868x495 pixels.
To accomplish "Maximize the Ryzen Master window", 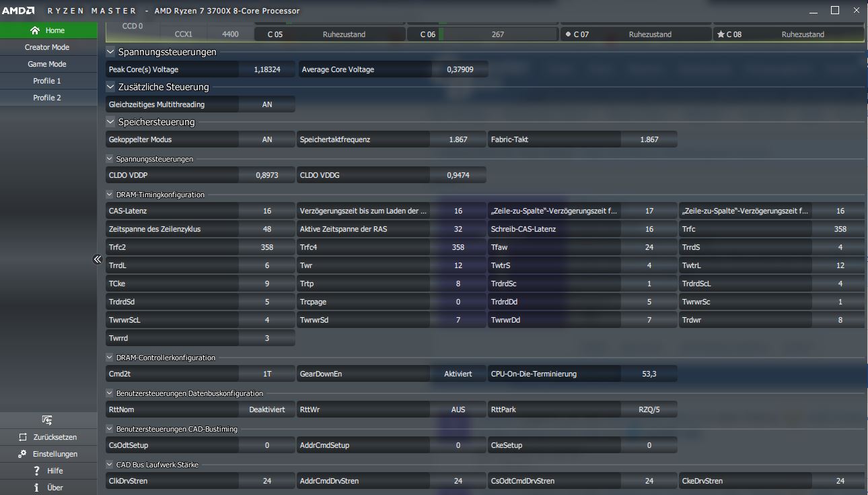I will [835, 10].
